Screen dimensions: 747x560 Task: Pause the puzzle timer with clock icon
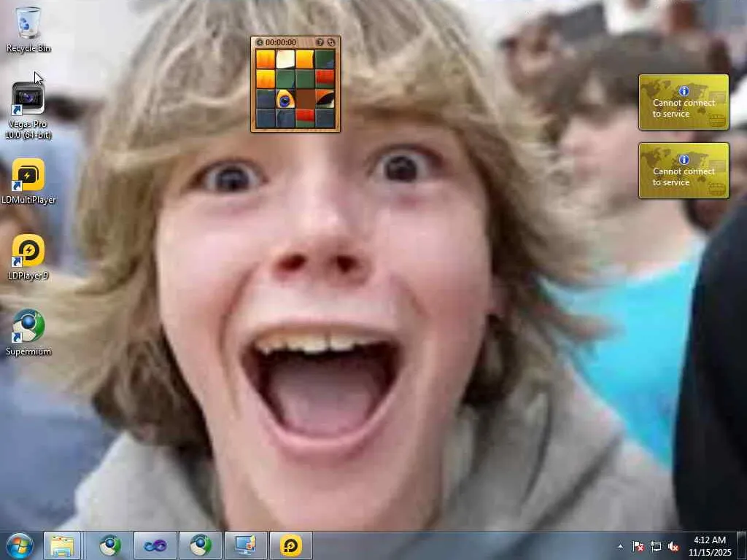pyautogui.click(x=259, y=42)
